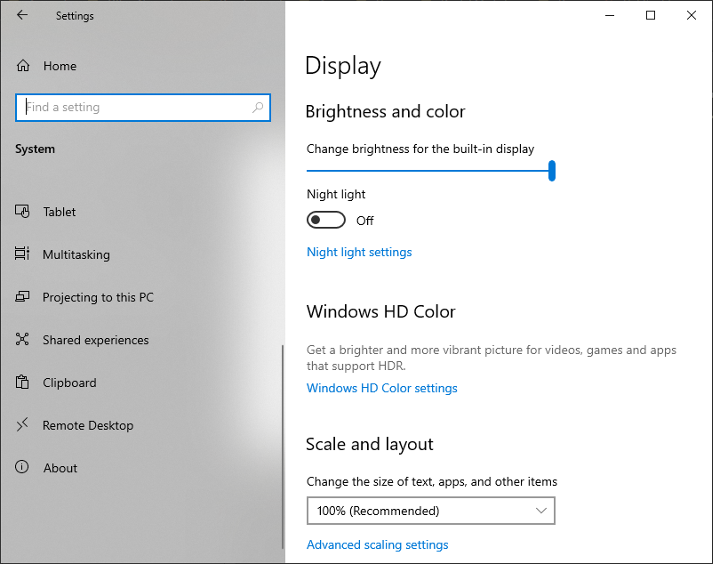Click in the Find a setting box
The height and width of the screenshot is (564, 728).
pos(142,108)
